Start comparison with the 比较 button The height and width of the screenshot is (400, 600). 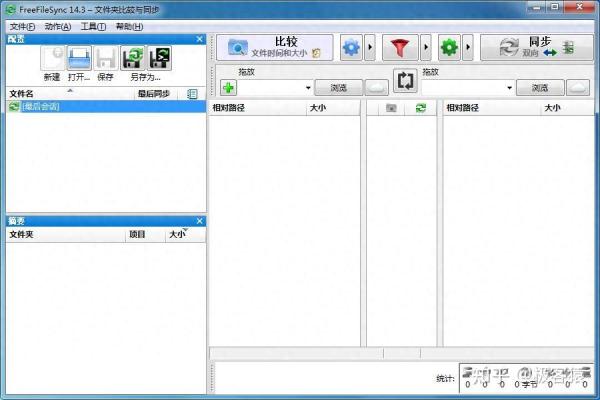(x=275, y=47)
